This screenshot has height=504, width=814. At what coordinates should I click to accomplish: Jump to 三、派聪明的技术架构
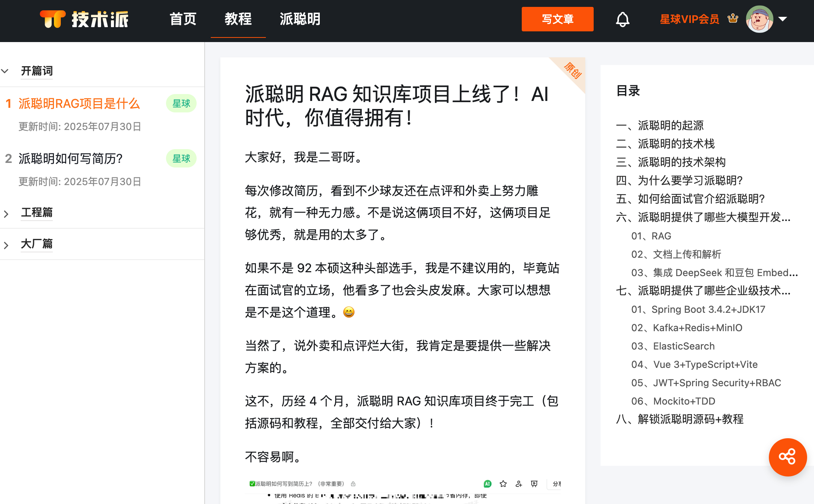coord(671,162)
